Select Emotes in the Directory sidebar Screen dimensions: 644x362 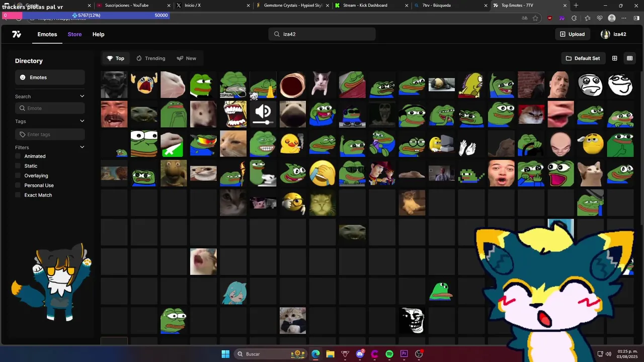pos(50,77)
